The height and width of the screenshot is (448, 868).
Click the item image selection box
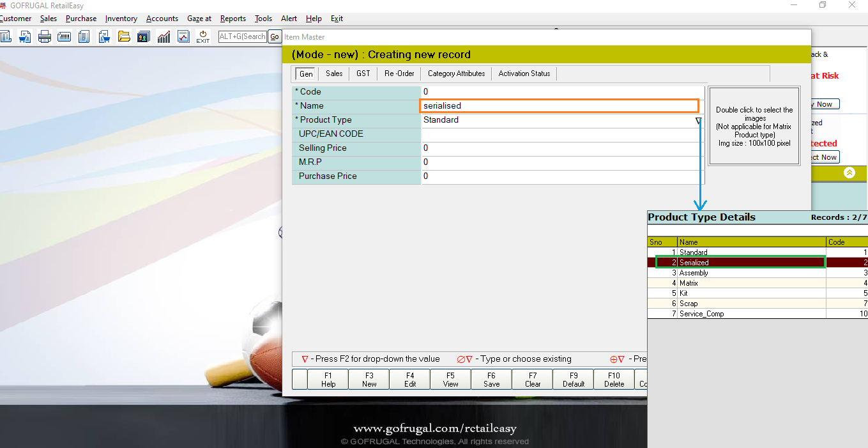pyautogui.click(x=754, y=127)
